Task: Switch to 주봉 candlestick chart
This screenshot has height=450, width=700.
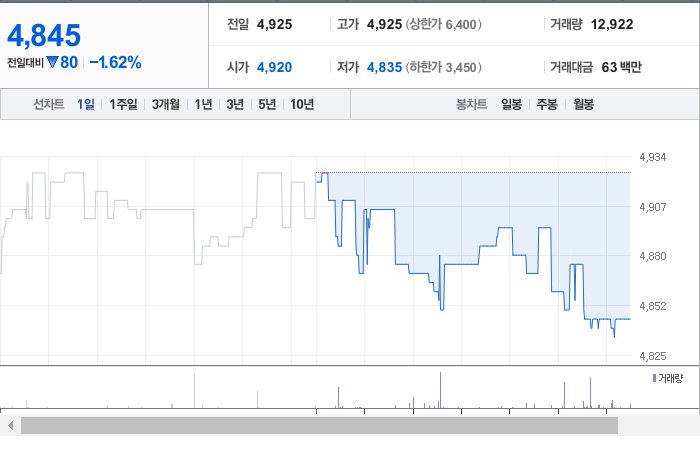Action: pyautogui.click(x=547, y=104)
